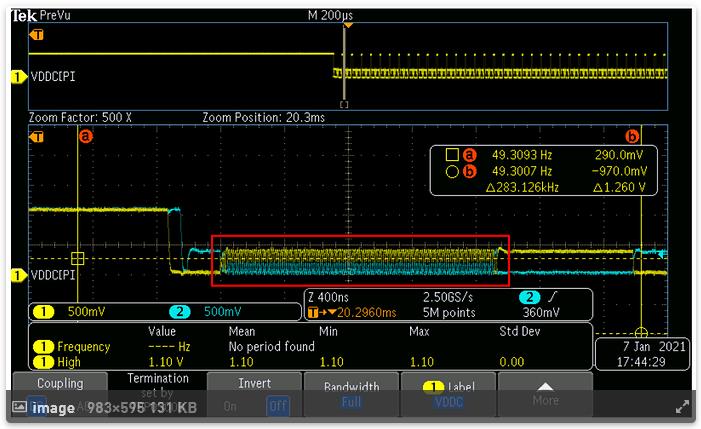Click the orange trigger point arrow at top
Screen dimensions: 701x429
[x=348, y=25]
